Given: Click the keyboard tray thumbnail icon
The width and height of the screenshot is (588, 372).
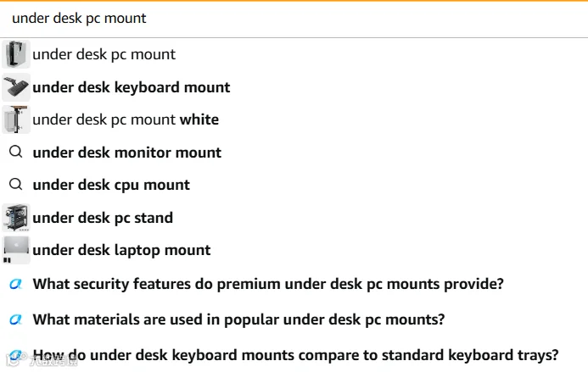Looking at the screenshot, I should [16, 87].
